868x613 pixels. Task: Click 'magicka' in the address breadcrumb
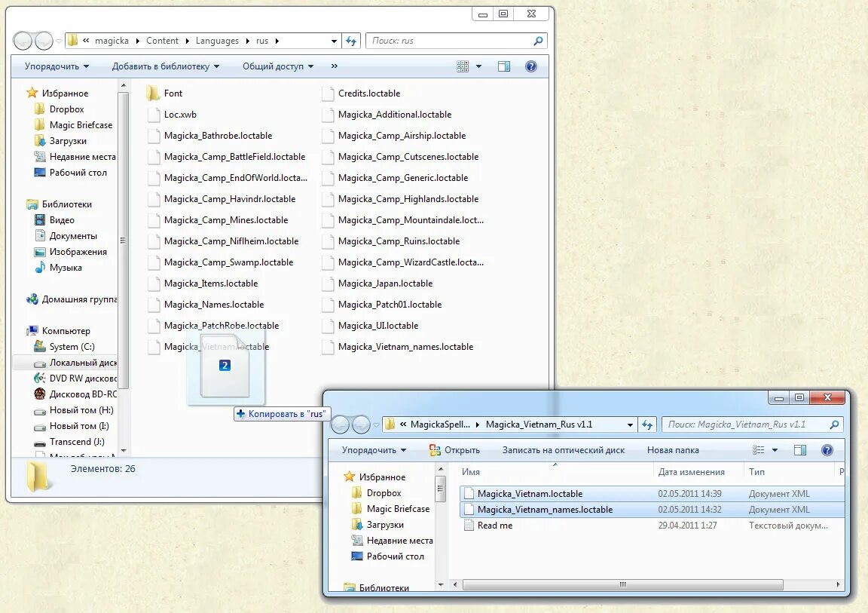pyautogui.click(x=112, y=41)
